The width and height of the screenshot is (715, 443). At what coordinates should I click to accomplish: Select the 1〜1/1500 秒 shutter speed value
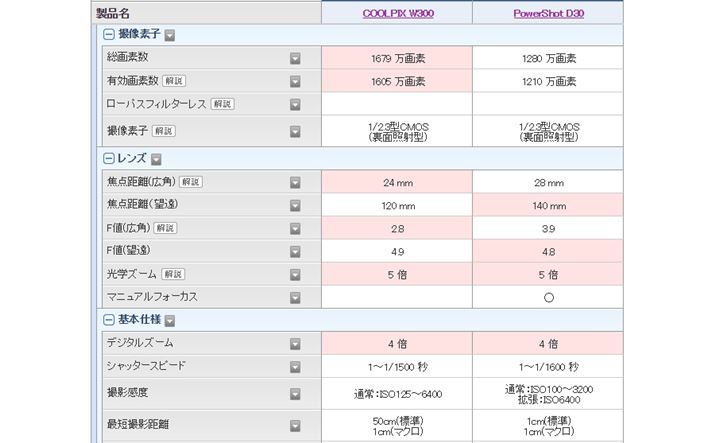point(398,367)
